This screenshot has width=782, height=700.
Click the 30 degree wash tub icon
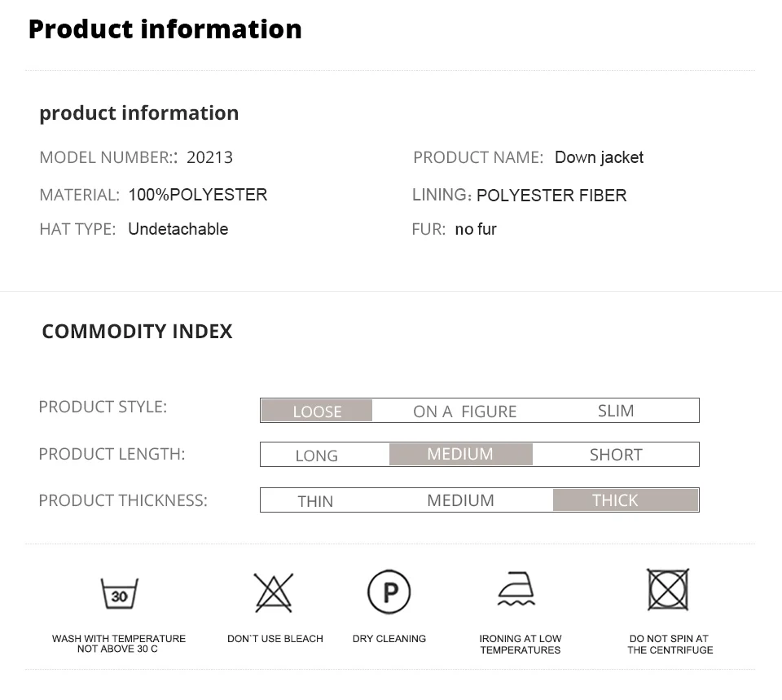tap(119, 594)
